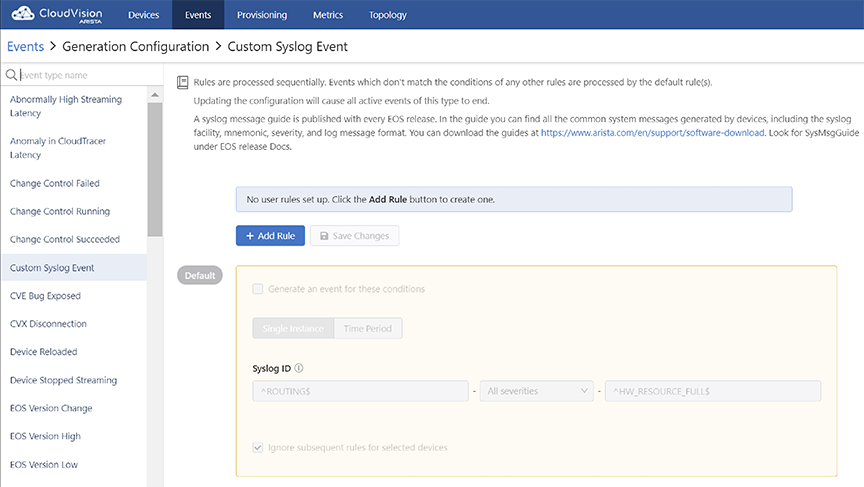Open the All severities dropdown
This screenshot has height=487, width=864.
537,391
